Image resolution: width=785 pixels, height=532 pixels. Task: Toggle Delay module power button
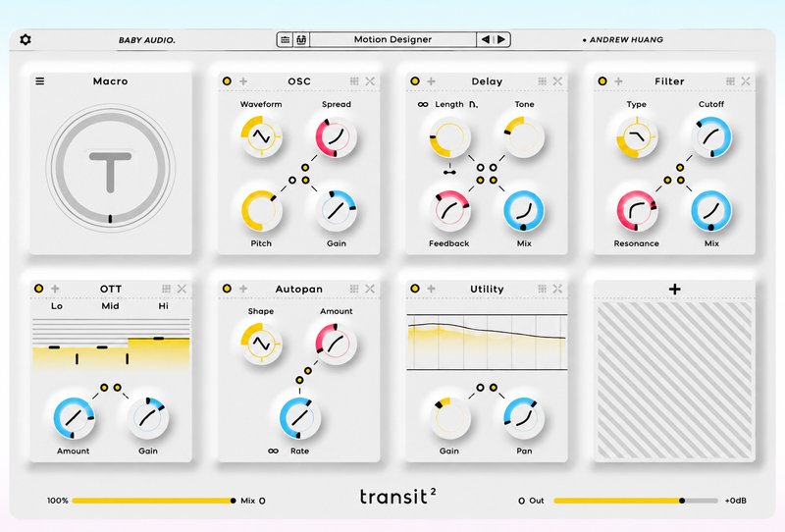(415, 81)
